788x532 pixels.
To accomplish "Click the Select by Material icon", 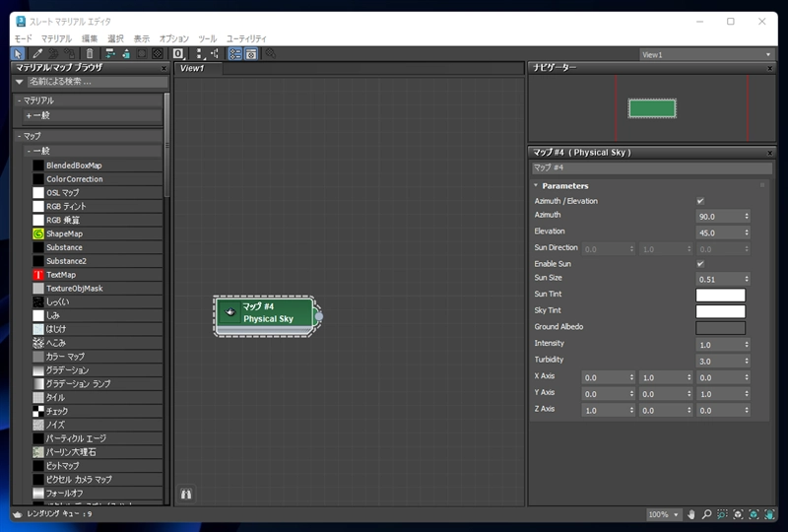I will coord(270,54).
